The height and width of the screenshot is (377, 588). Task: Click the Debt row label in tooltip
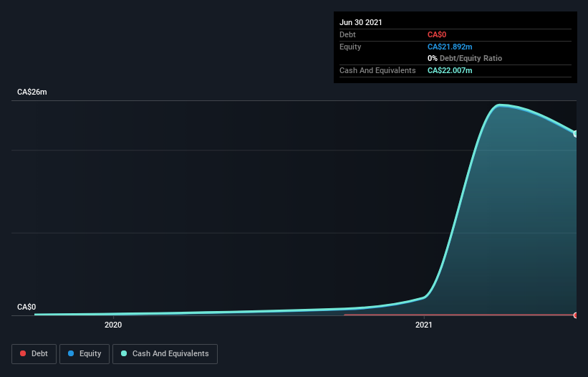(x=347, y=34)
